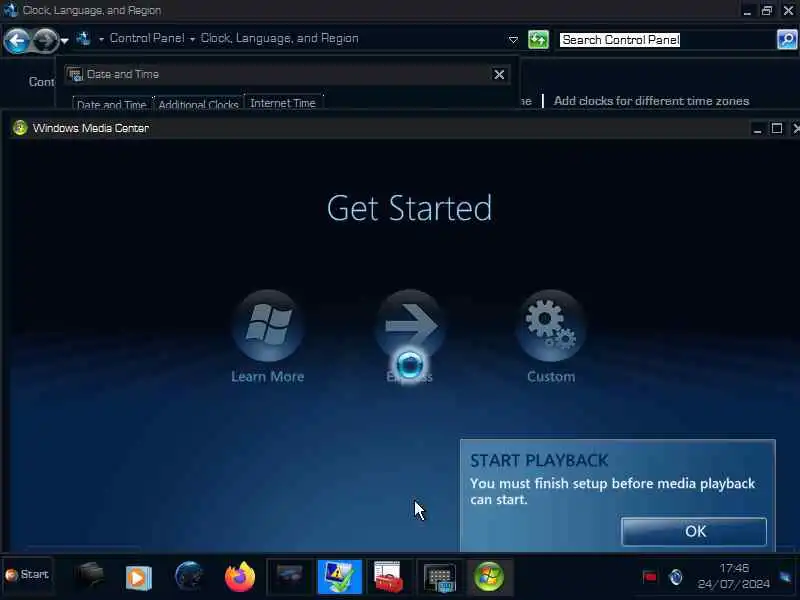Open the globe browser taskbar icon
This screenshot has width=800, height=600.
189,577
